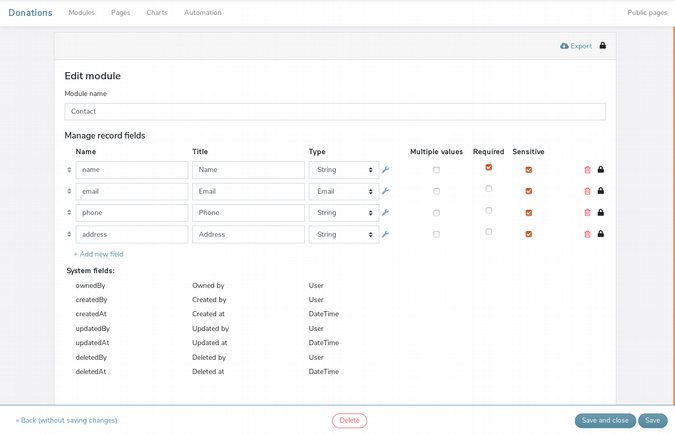Open email field settings wrench
The height and width of the screenshot is (435, 675).
[385, 191]
